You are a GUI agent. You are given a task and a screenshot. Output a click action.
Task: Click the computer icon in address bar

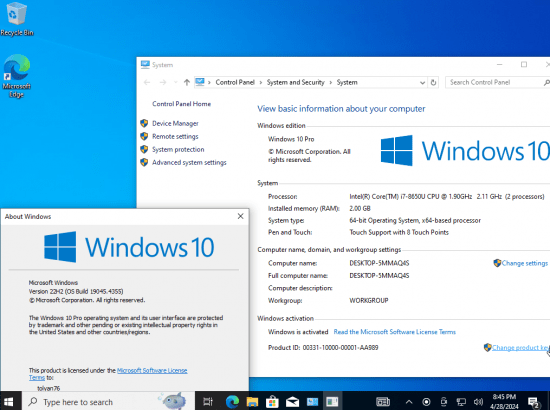click(200, 82)
